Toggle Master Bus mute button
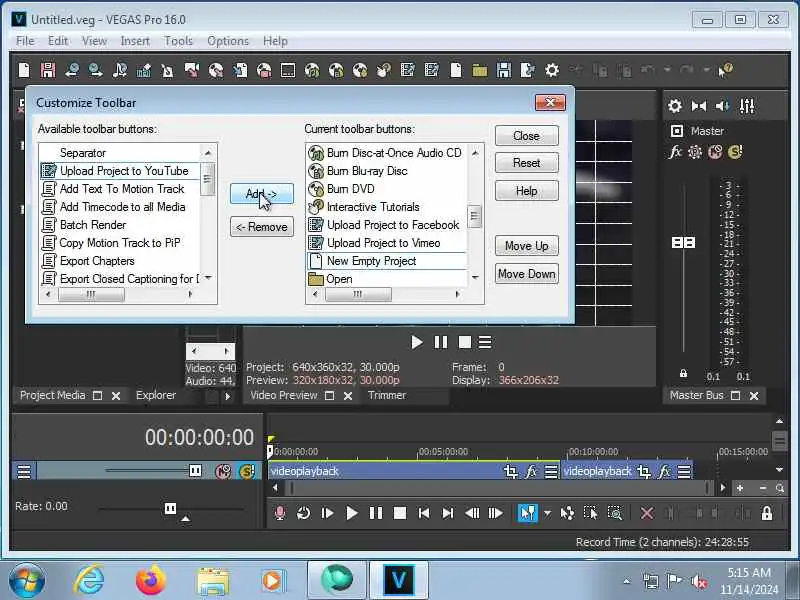800x600 pixels. coord(715,152)
